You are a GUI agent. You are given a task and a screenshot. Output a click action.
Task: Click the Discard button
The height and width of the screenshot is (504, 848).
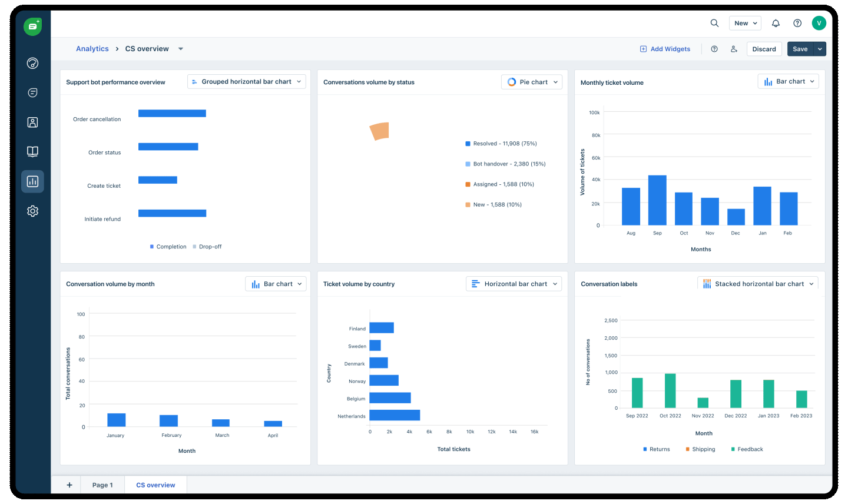[x=764, y=49]
